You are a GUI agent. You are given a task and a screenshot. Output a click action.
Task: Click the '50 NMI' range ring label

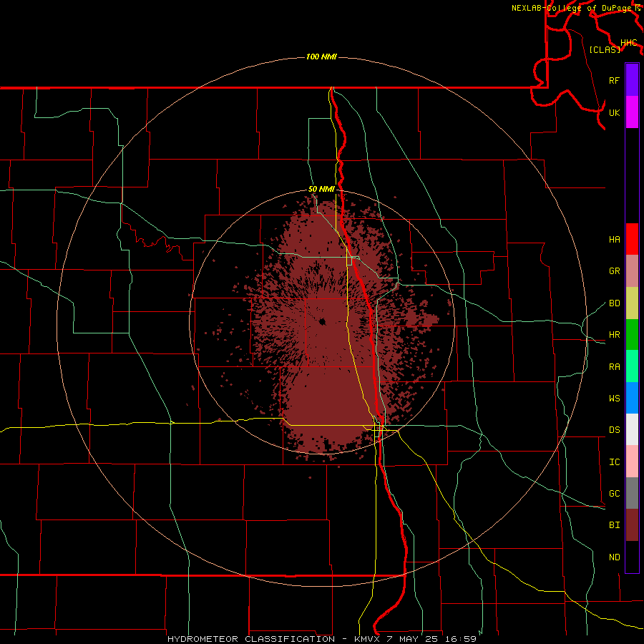321,190
